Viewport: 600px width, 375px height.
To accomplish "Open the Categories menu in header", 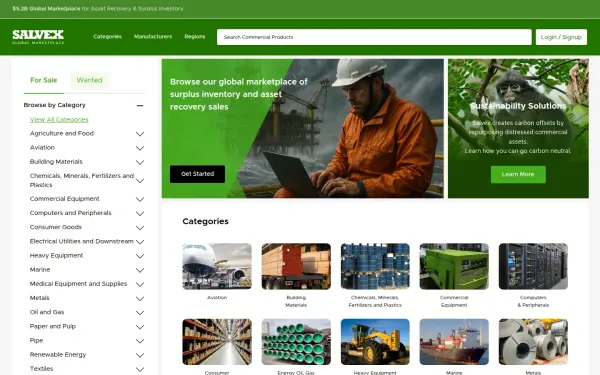I will pyautogui.click(x=107, y=37).
